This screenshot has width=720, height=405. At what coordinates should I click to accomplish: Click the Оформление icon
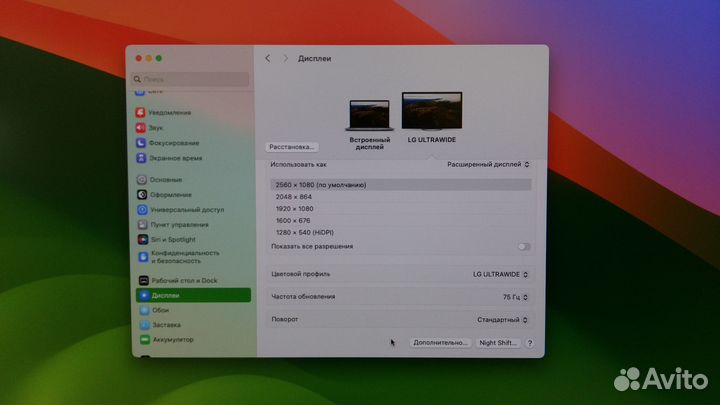[142, 195]
